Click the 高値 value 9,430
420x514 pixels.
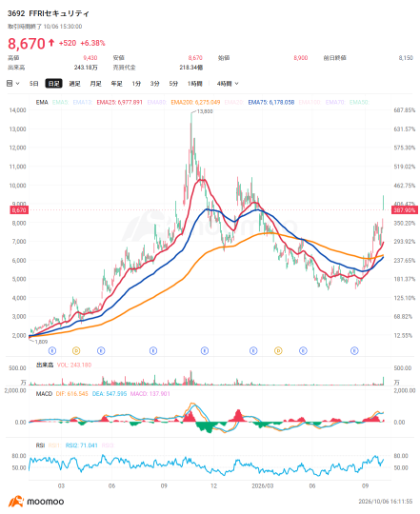pyautogui.click(x=90, y=58)
